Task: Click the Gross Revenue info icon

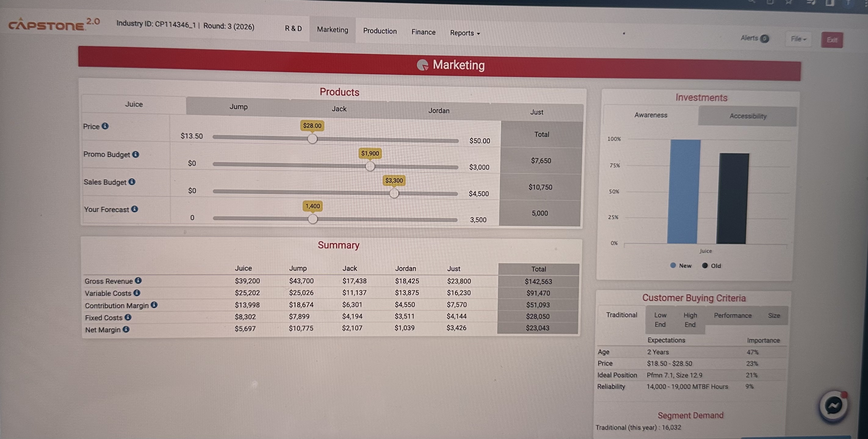Action: click(x=138, y=280)
